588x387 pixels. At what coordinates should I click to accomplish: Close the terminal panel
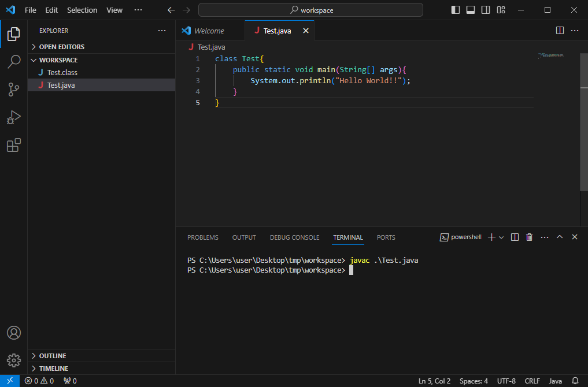coord(575,237)
